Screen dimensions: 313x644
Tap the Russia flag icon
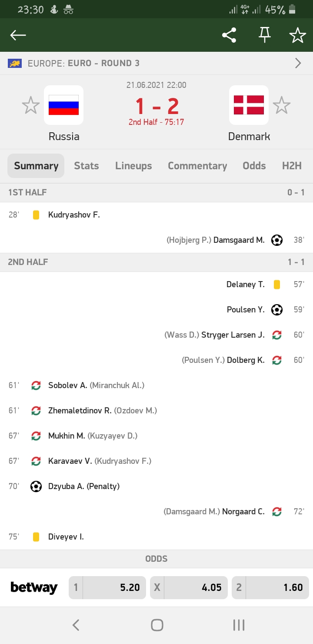(63, 105)
